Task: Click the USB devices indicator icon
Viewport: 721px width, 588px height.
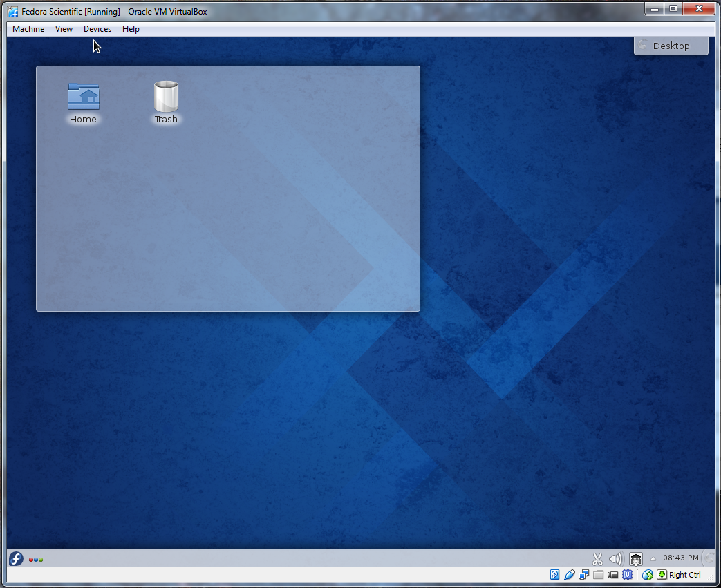Action: (x=570, y=575)
